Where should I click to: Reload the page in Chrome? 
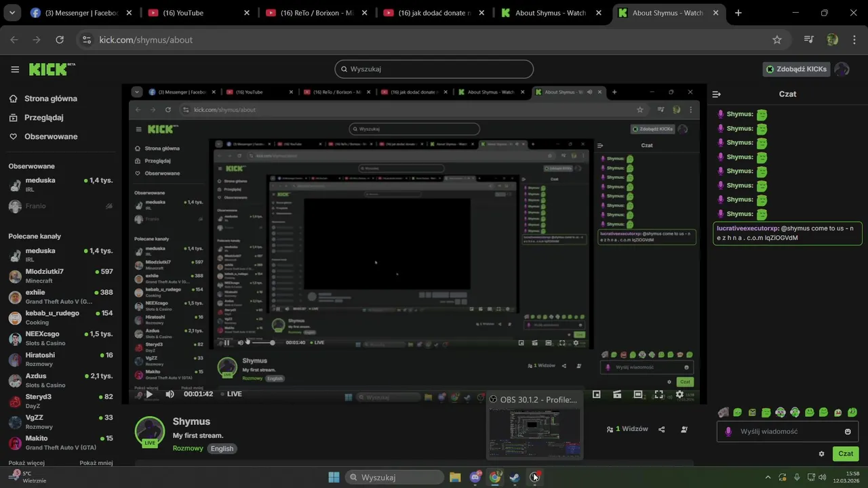[60, 40]
